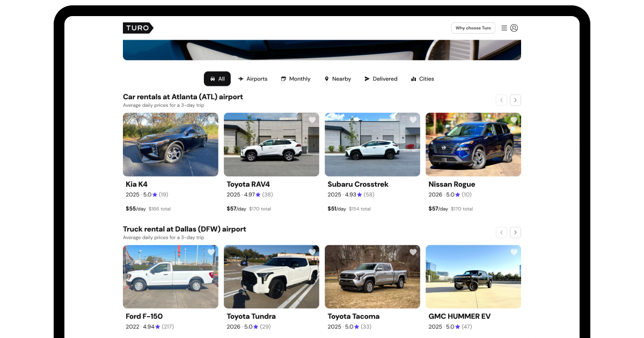Click the Toyota Tacoma rating with 33 reviews
This screenshot has height=338, width=644.
point(349,327)
